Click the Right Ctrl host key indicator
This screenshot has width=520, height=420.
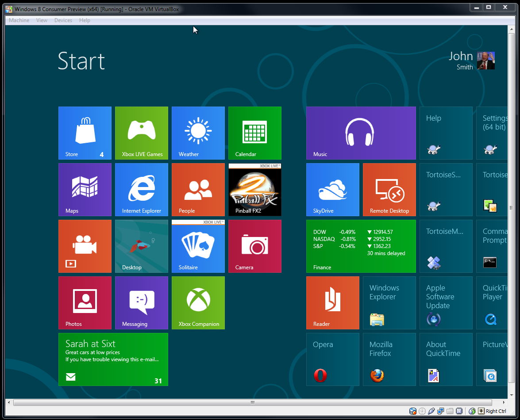pos(493,411)
